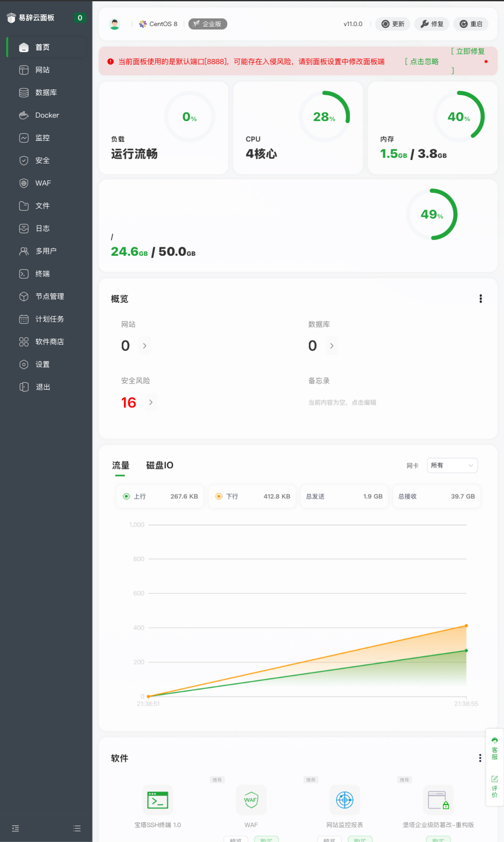Viewport: 504px width, 842px height.
Task: Click the CentOS 8 system label
Action: (x=158, y=24)
